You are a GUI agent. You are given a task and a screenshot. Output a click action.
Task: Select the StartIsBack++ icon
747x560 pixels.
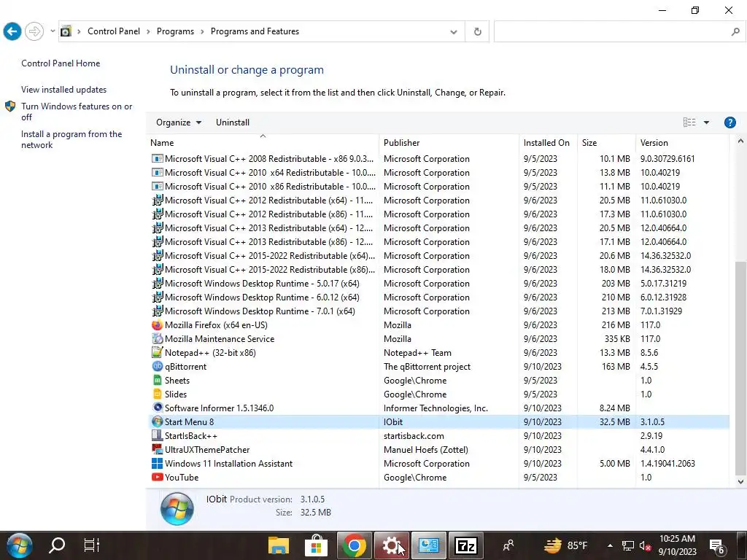tap(158, 436)
